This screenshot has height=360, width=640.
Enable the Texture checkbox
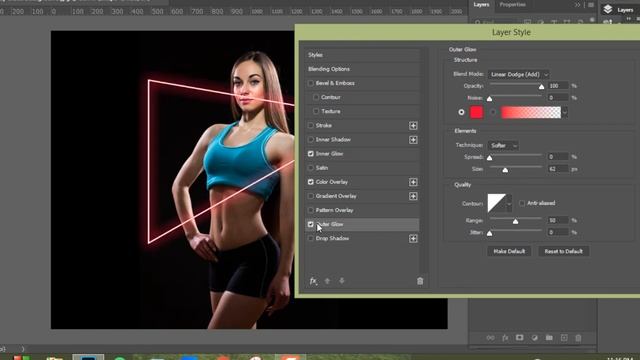pos(316,111)
